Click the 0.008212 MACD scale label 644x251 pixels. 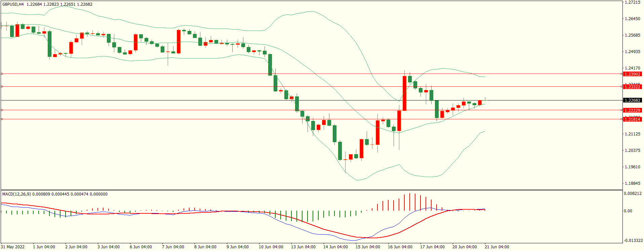click(x=633, y=194)
